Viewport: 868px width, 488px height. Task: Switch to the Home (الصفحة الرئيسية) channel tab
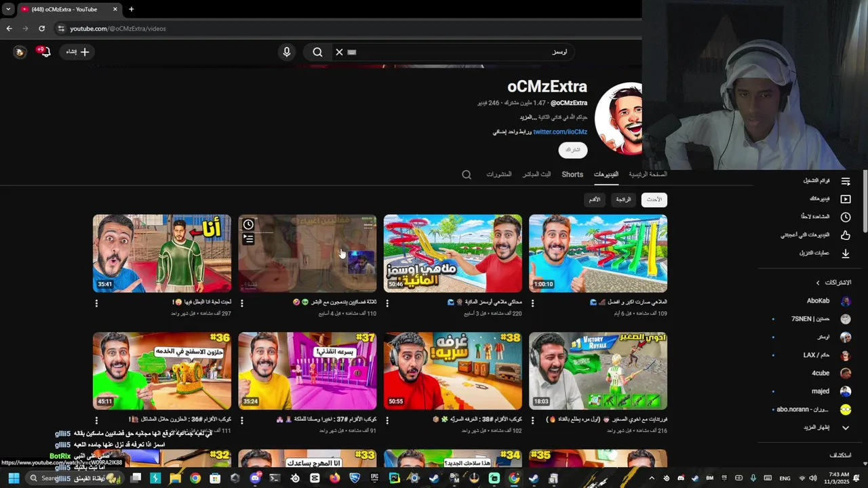click(x=648, y=174)
